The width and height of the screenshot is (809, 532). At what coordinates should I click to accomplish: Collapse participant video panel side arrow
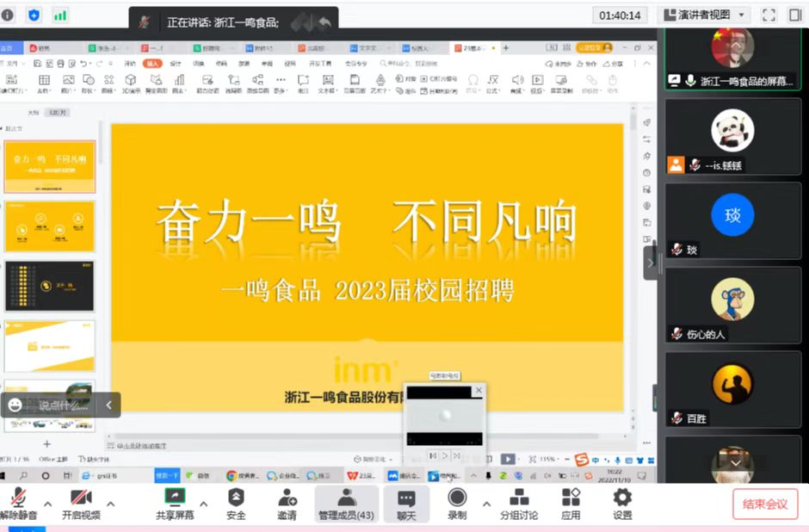coord(651,263)
